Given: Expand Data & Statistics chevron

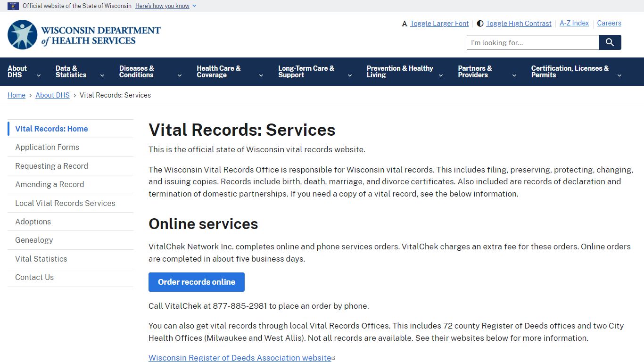Looking at the screenshot, I should [102, 75].
